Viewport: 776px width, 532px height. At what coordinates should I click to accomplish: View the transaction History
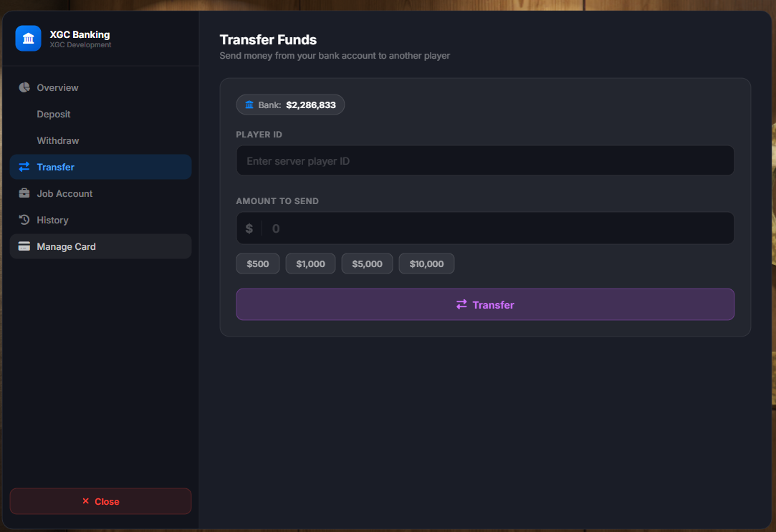tap(100, 220)
